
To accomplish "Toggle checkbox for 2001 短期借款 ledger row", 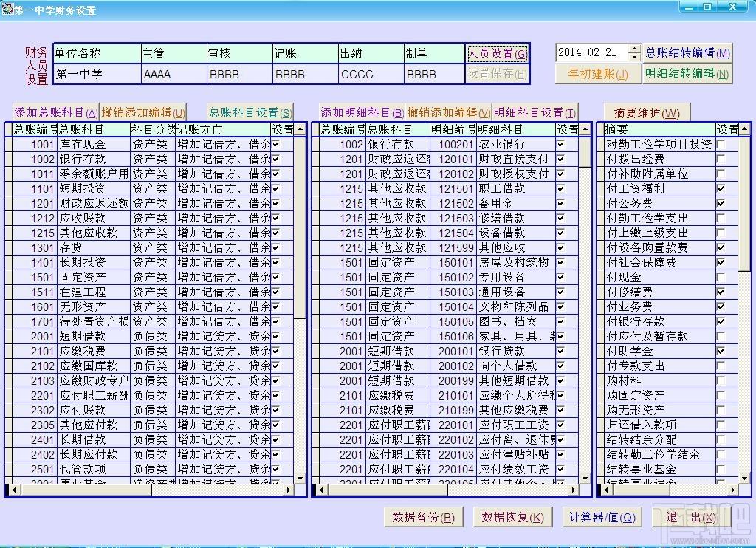I will (x=276, y=336).
